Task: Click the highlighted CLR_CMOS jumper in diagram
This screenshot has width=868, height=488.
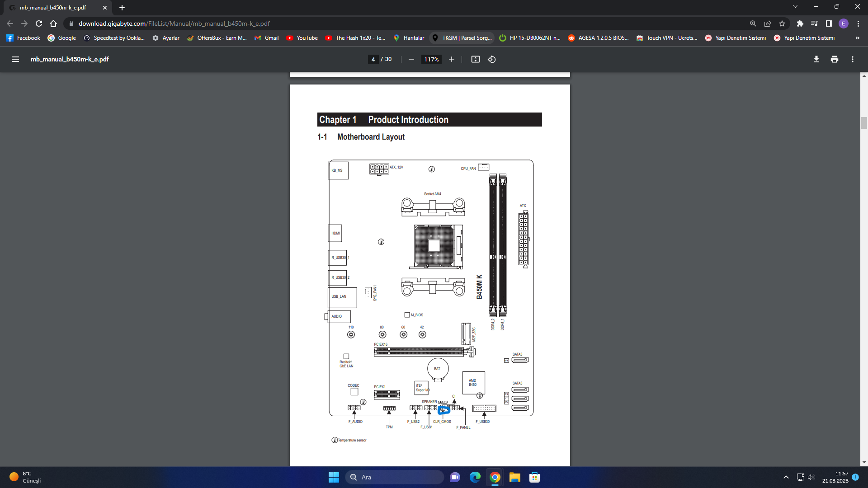Action: [x=443, y=410]
